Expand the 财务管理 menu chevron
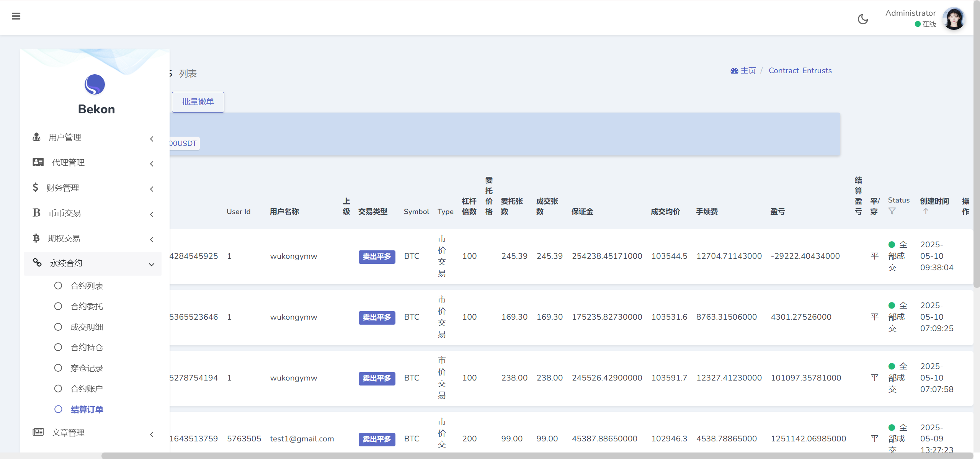Screen dimensions: 980x459 (152, 189)
